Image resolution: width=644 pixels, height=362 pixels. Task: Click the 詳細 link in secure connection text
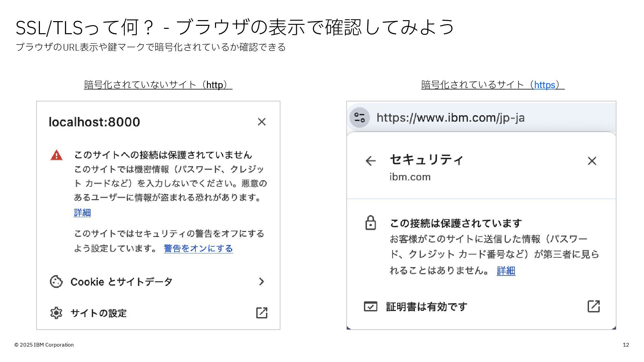tap(506, 270)
